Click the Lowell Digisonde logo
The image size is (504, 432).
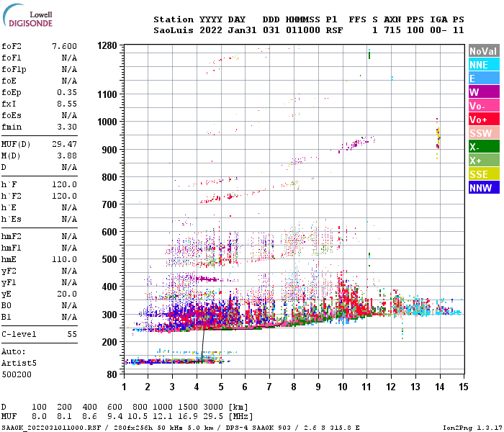point(27,16)
